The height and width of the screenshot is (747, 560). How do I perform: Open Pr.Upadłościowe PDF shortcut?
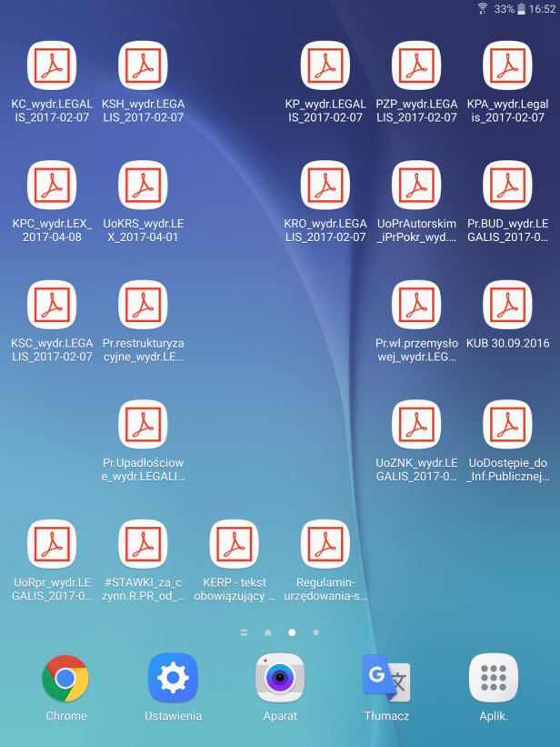(143, 425)
